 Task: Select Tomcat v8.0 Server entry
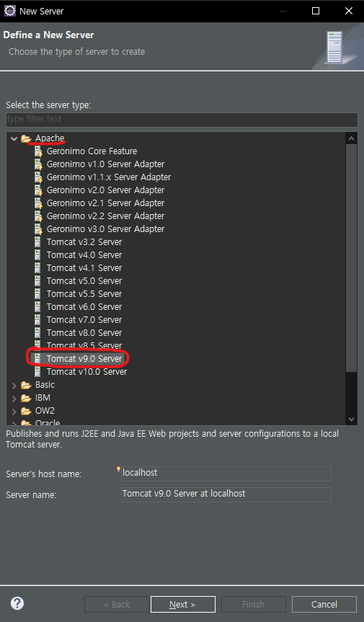coord(84,333)
